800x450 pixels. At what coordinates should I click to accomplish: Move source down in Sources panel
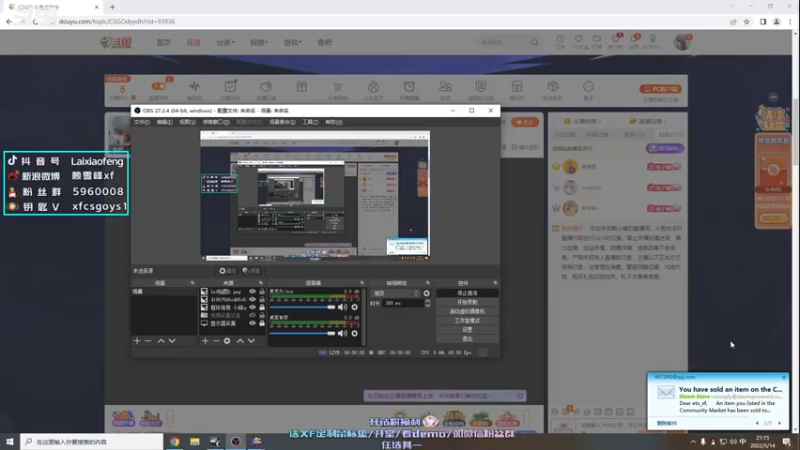(251, 341)
